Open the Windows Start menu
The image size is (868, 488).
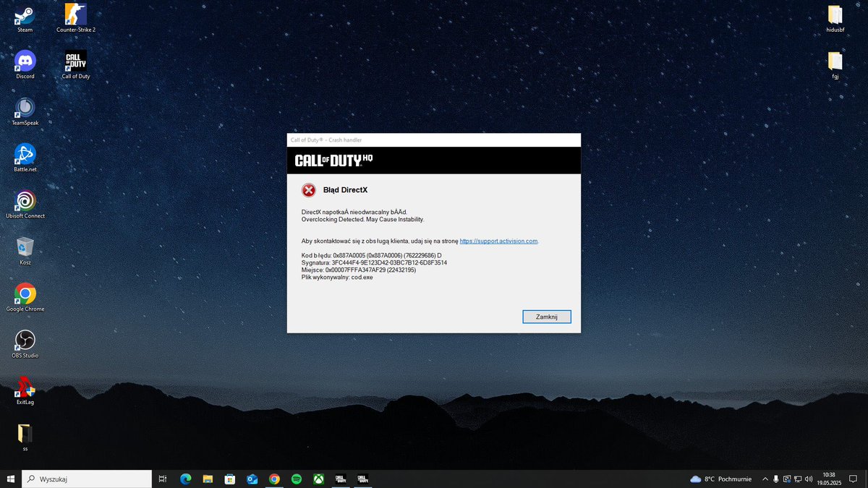coord(11,479)
